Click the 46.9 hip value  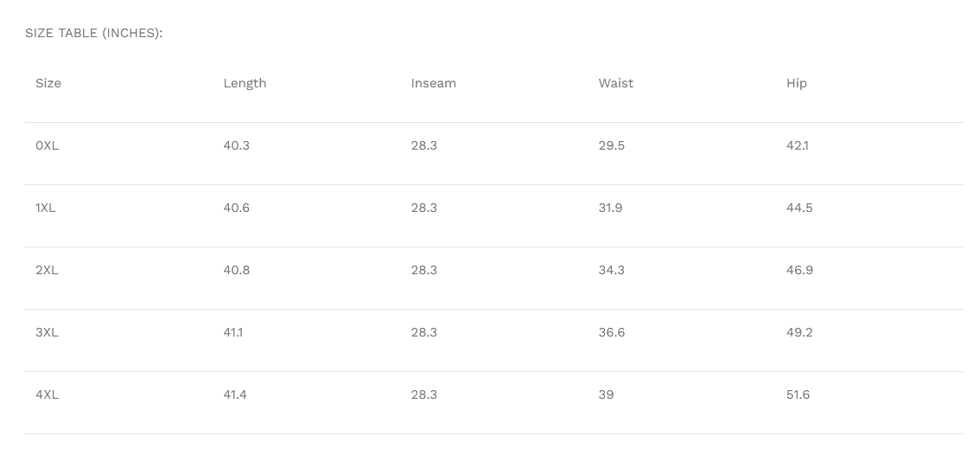point(799,270)
